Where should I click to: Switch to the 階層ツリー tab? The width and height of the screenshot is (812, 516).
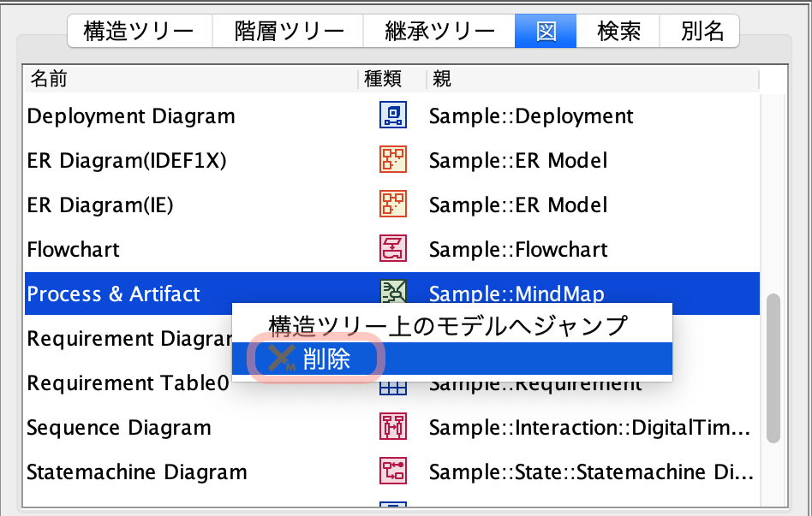coord(288,31)
